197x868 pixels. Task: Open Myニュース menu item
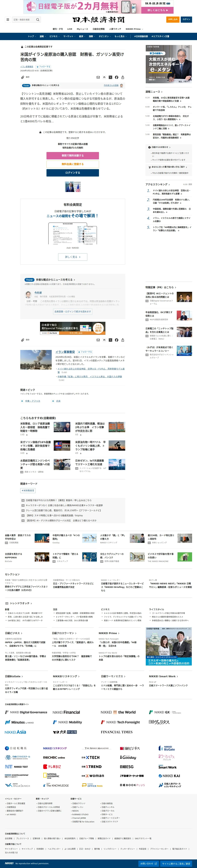coord(82,29)
